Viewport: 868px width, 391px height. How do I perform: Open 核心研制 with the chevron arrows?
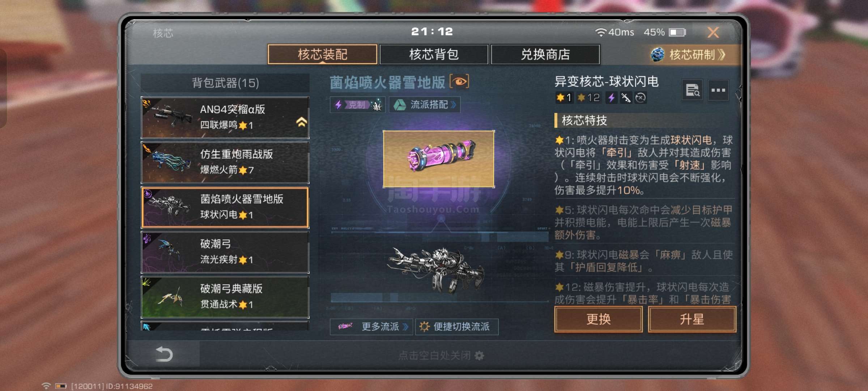click(689, 55)
